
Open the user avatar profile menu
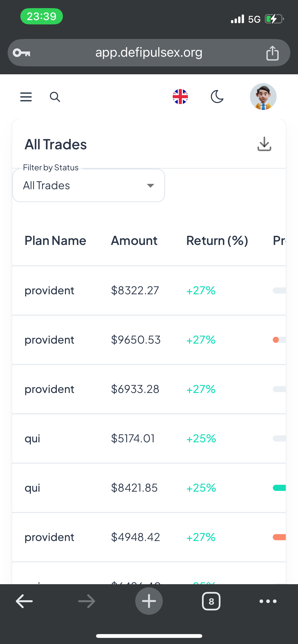coord(263,97)
